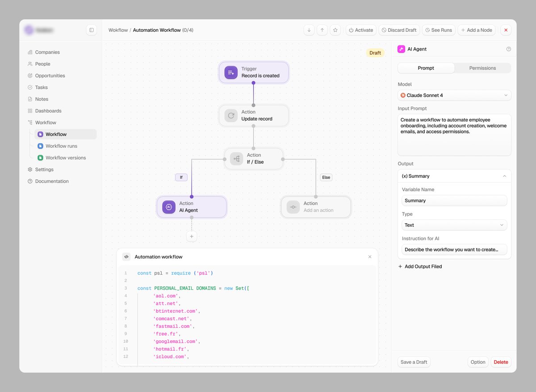Select the Update record node icon
The width and height of the screenshot is (536, 392).
pyautogui.click(x=231, y=116)
